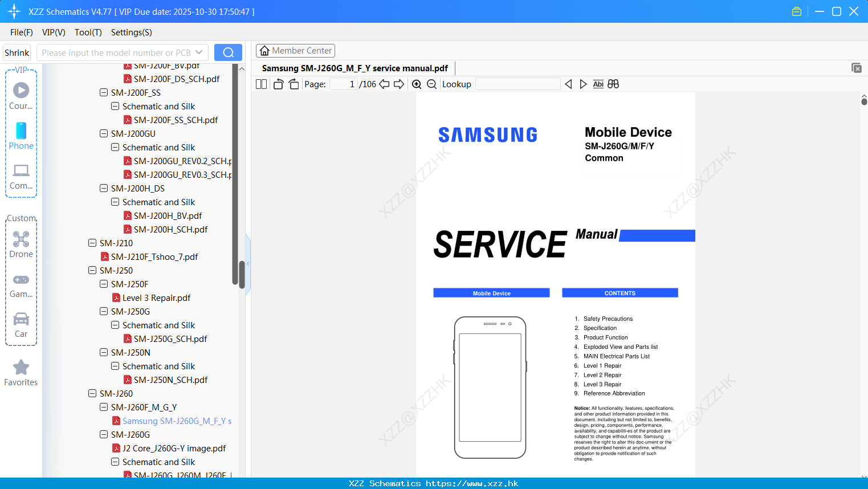Image resolution: width=868 pixels, height=489 pixels.
Task: Click the file tree vertical scrollbar thumb
Action: pyautogui.click(x=242, y=274)
